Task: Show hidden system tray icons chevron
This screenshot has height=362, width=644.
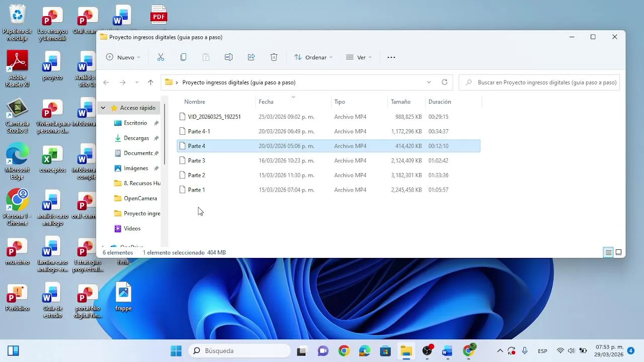Action: click(500, 351)
